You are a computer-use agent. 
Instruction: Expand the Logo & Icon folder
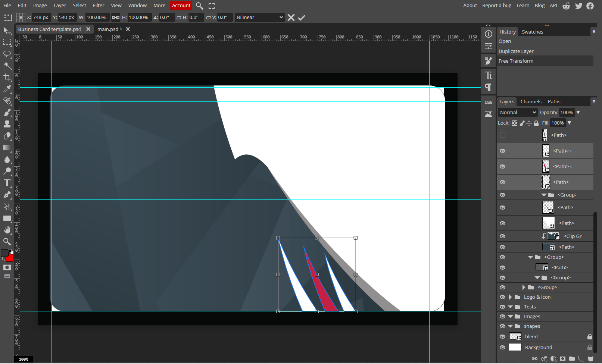[x=510, y=297]
